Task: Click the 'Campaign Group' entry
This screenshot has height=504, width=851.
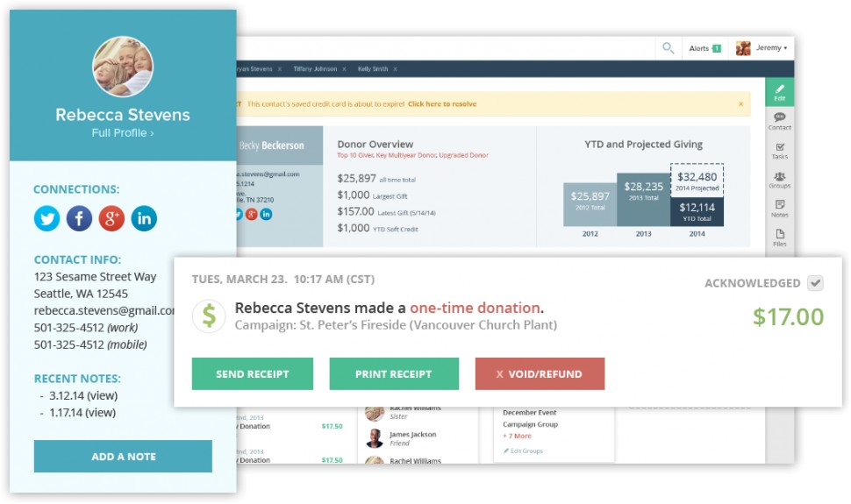Action: click(530, 425)
